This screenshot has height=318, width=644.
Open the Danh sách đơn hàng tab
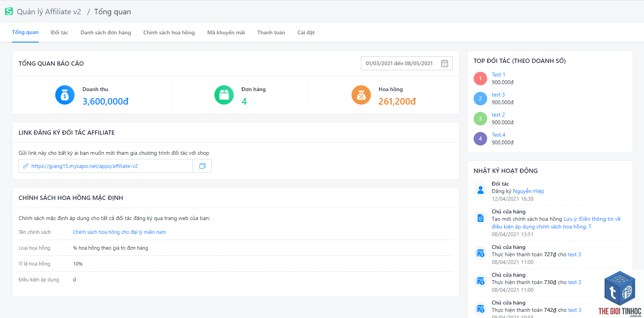pos(106,32)
